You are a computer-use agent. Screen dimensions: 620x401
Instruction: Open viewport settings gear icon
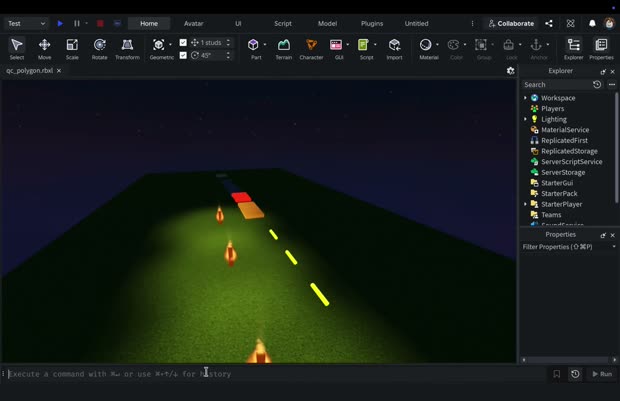coord(510,71)
